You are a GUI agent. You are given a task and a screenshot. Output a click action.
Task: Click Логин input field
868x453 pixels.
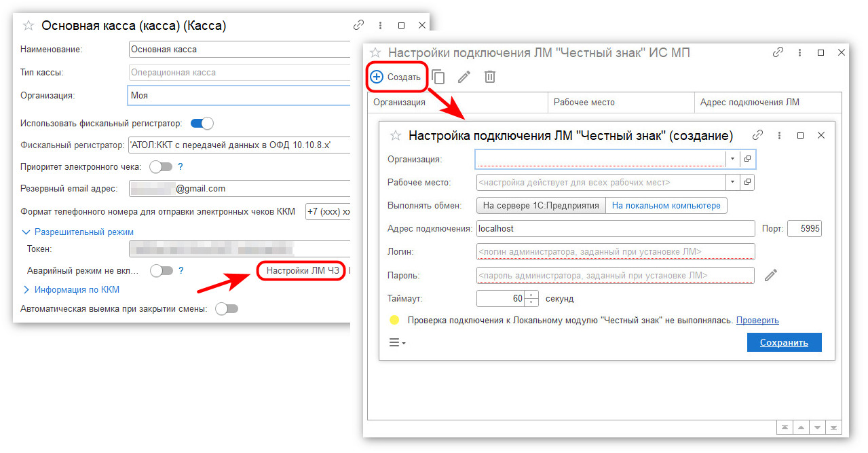(x=616, y=251)
